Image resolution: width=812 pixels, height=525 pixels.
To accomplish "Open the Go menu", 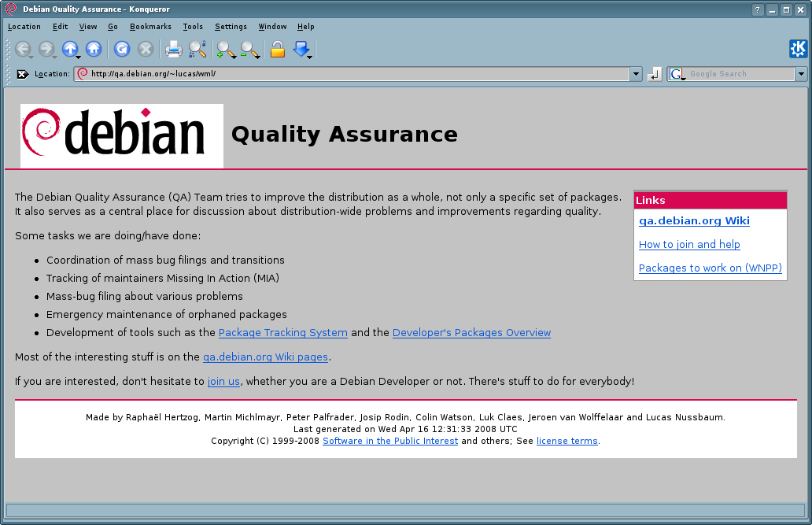I will click(113, 27).
